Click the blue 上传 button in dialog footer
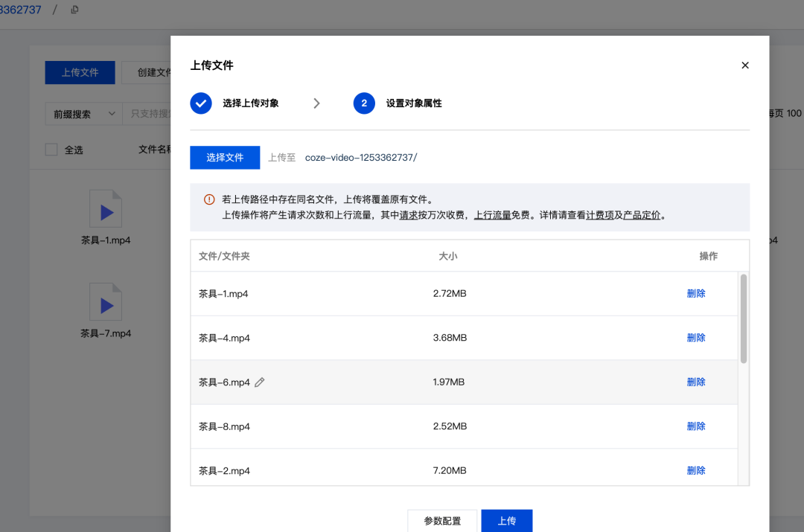Image resolution: width=804 pixels, height=532 pixels. [507, 521]
